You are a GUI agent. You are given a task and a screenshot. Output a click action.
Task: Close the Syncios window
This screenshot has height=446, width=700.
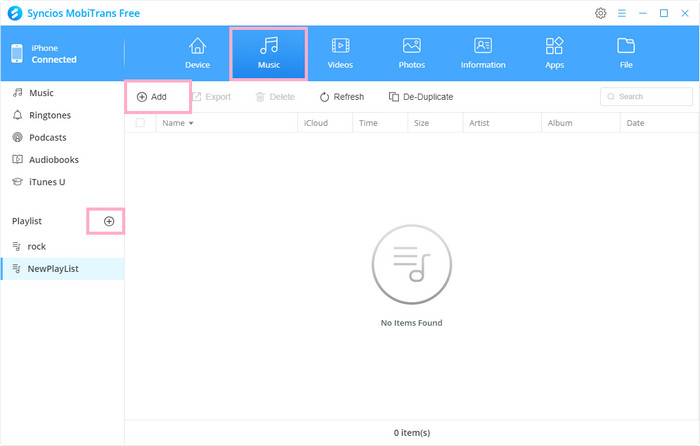pyautogui.click(x=685, y=13)
